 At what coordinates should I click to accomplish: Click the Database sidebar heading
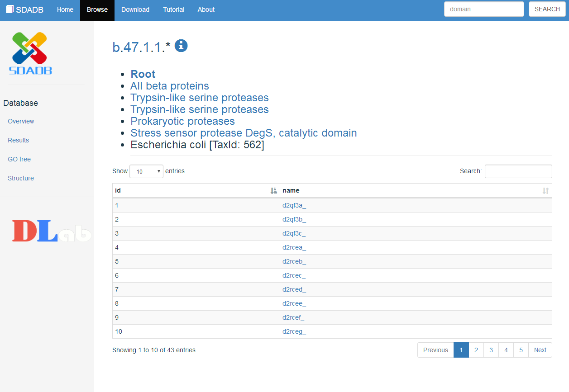coord(21,103)
